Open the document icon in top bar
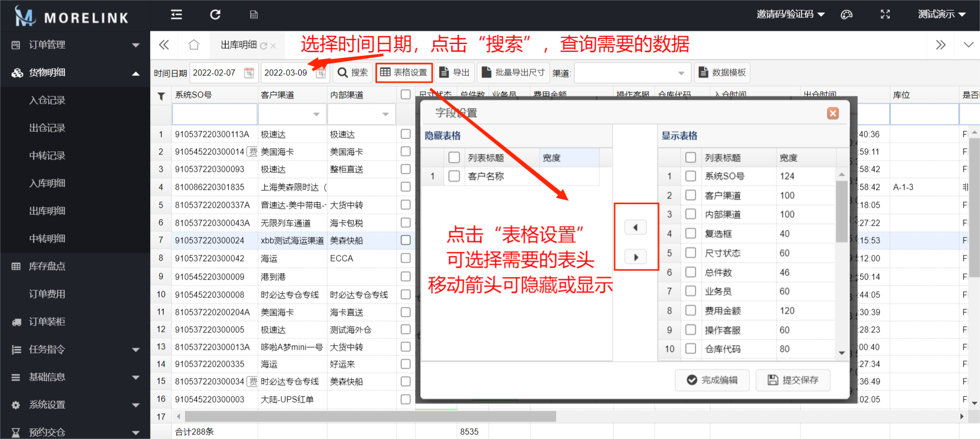The height and width of the screenshot is (439, 980). (254, 14)
